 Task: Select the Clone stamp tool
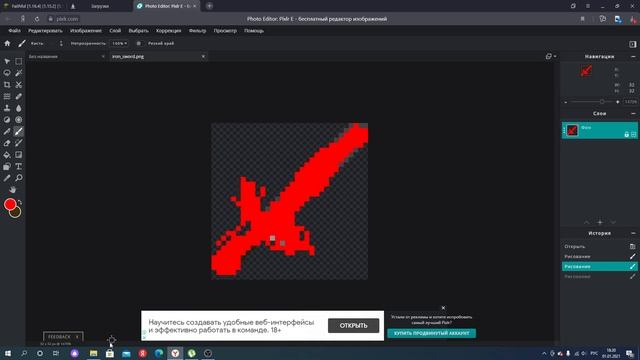click(7, 108)
